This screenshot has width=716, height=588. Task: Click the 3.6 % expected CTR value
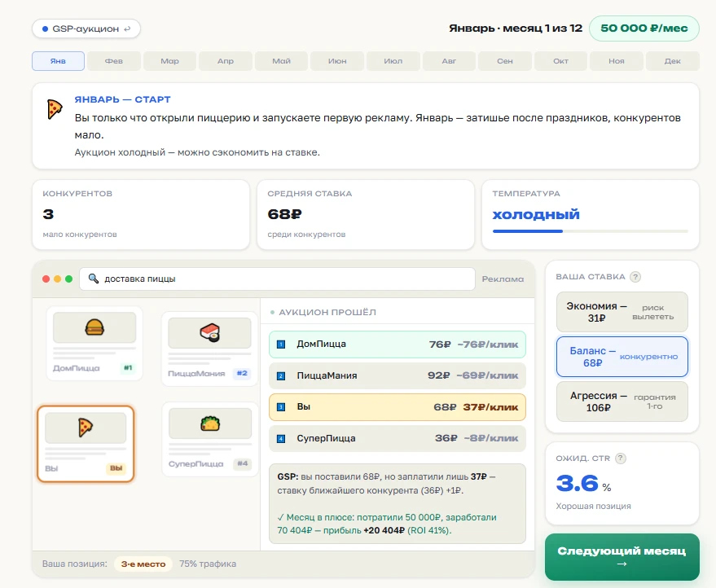(x=583, y=484)
